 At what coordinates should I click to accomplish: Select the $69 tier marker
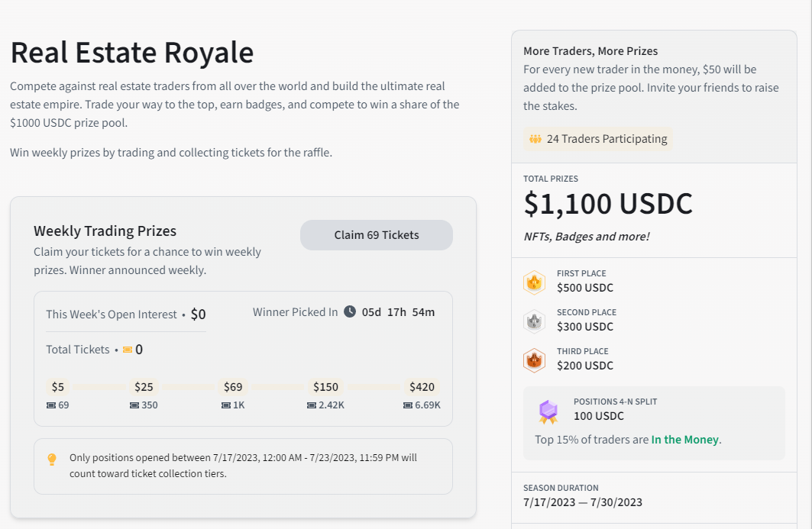pos(233,387)
